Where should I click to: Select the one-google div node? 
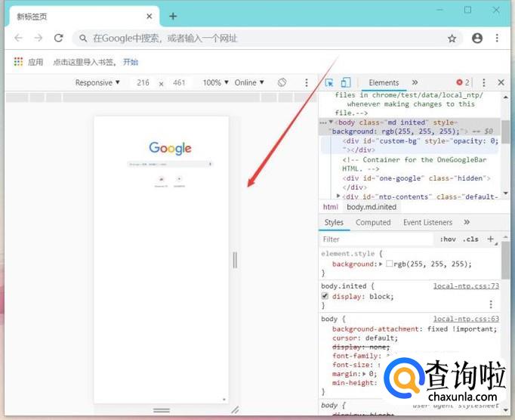click(x=417, y=182)
